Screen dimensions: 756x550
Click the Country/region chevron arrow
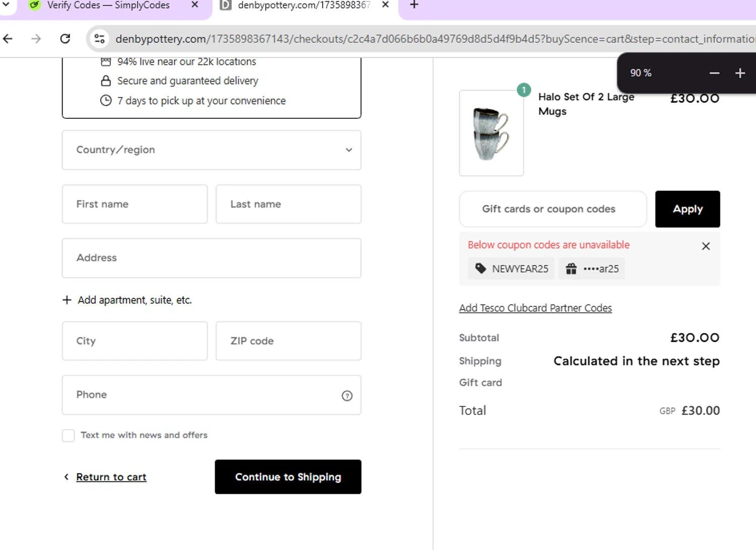click(349, 150)
